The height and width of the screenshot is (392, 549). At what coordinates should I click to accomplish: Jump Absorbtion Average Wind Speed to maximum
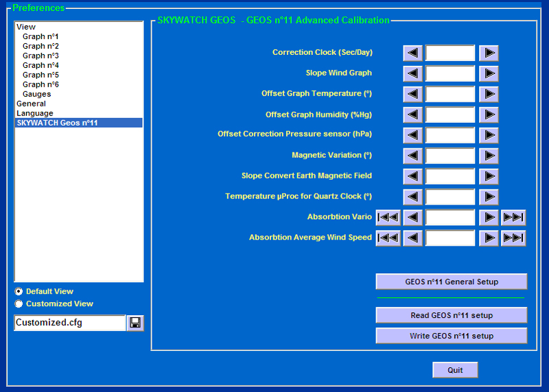click(513, 238)
